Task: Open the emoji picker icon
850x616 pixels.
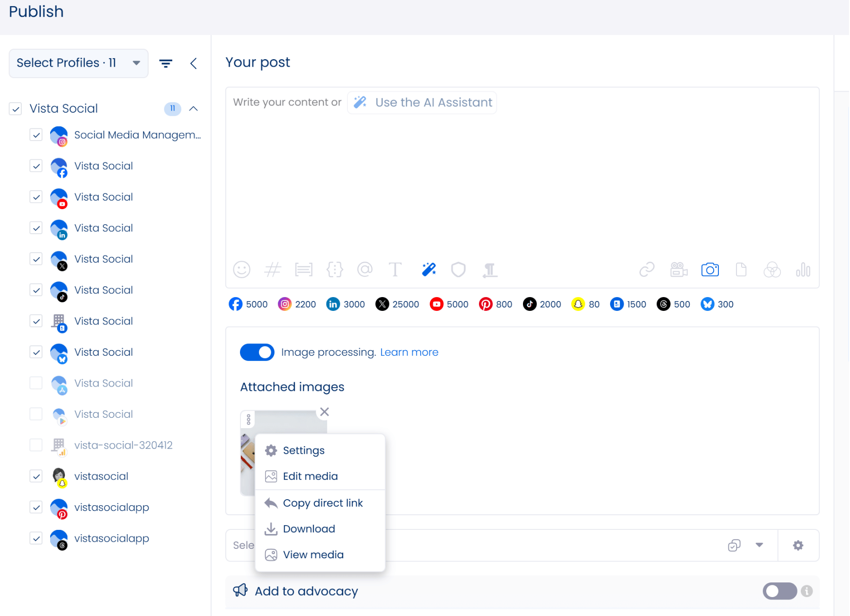Action: coord(241,270)
